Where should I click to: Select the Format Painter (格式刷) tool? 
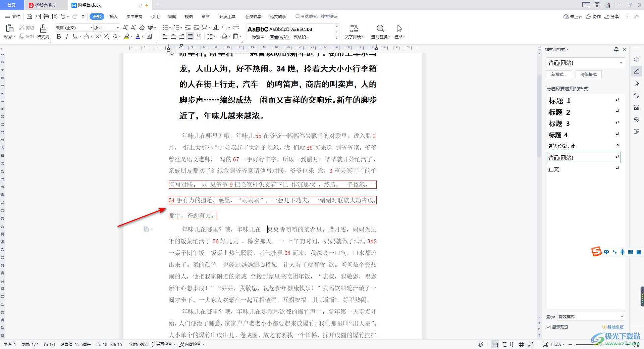click(x=43, y=32)
